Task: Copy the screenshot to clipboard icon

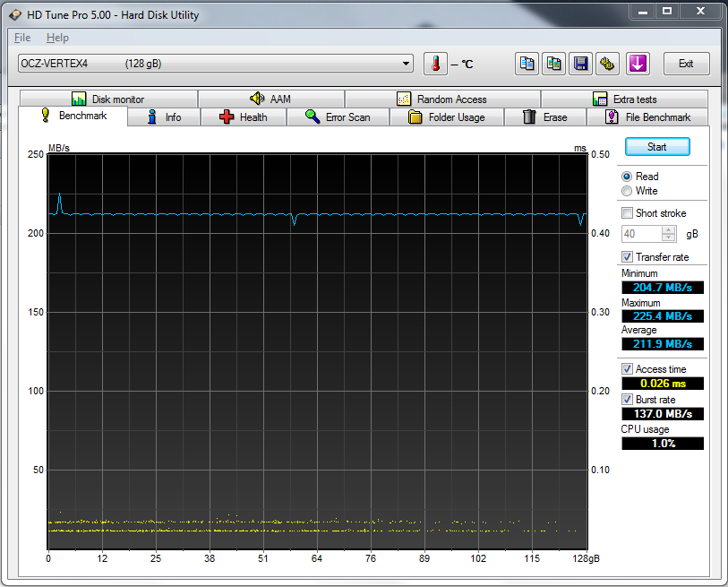Action: (554, 64)
